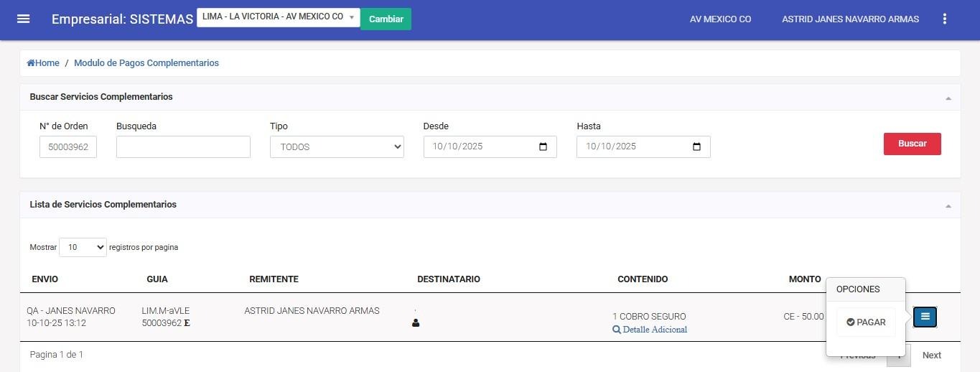Focus the N° de Orden input field

(x=68, y=147)
